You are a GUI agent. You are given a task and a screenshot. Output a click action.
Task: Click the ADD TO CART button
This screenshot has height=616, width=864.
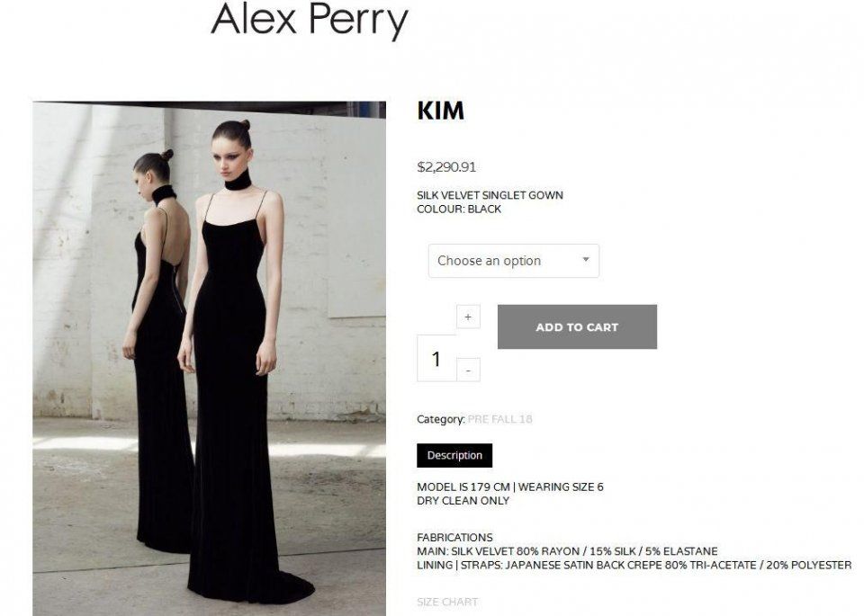click(577, 327)
